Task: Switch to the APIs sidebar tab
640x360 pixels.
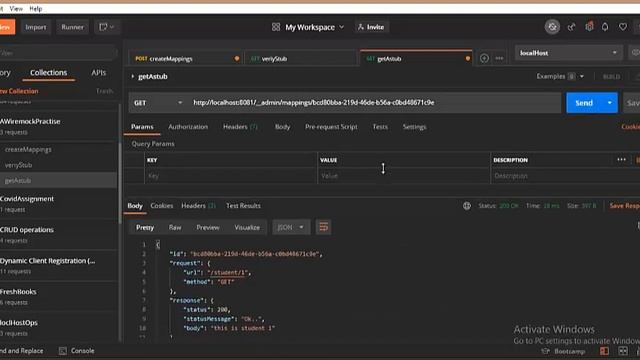Action: (x=99, y=73)
